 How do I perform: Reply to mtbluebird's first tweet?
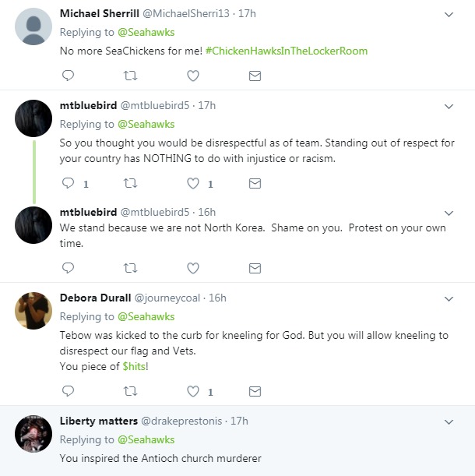tap(68, 184)
